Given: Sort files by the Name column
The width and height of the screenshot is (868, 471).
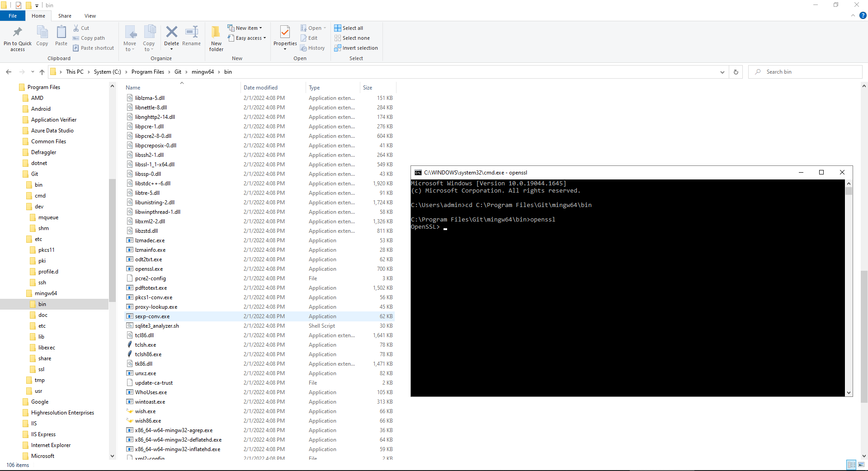Looking at the screenshot, I should [133, 88].
